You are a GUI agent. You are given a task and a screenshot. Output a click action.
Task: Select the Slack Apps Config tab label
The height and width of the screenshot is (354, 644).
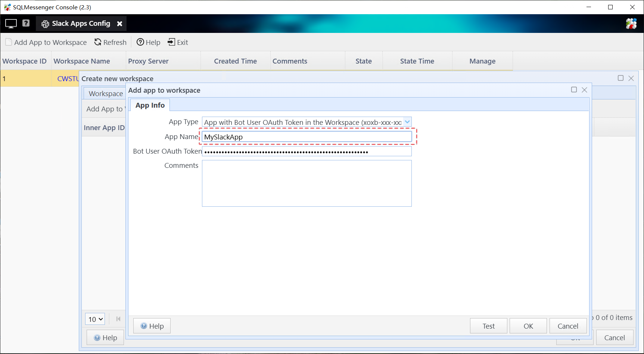[x=81, y=24]
